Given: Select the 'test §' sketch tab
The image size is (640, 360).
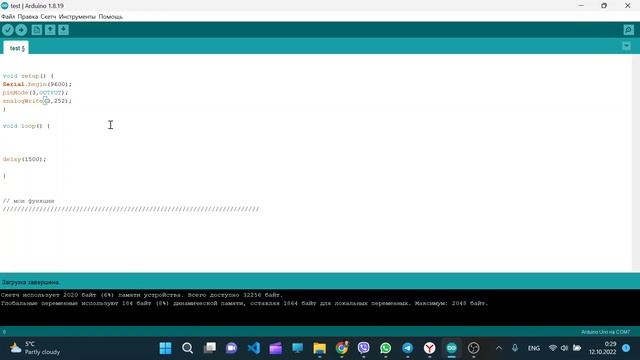Looking at the screenshot, I should click(17, 48).
